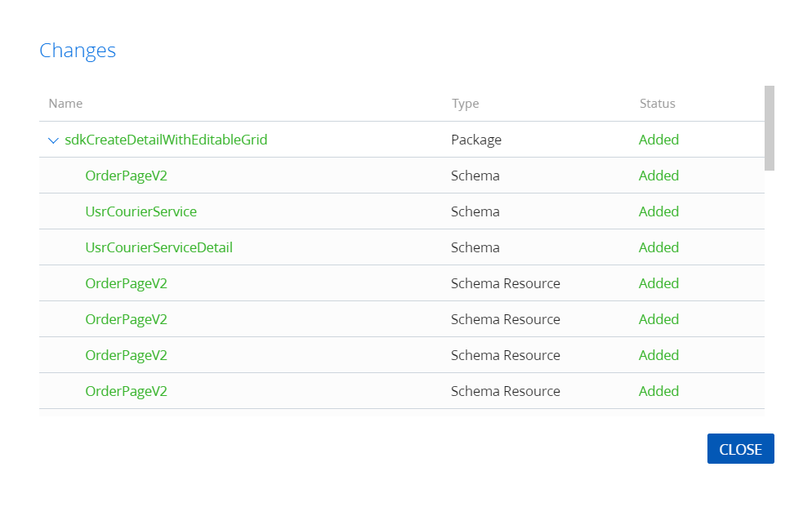This screenshot has height=507, width=812.
Task: Select the last visible OrderPageV2 Schema Resource
Action: tap(126, 391)
